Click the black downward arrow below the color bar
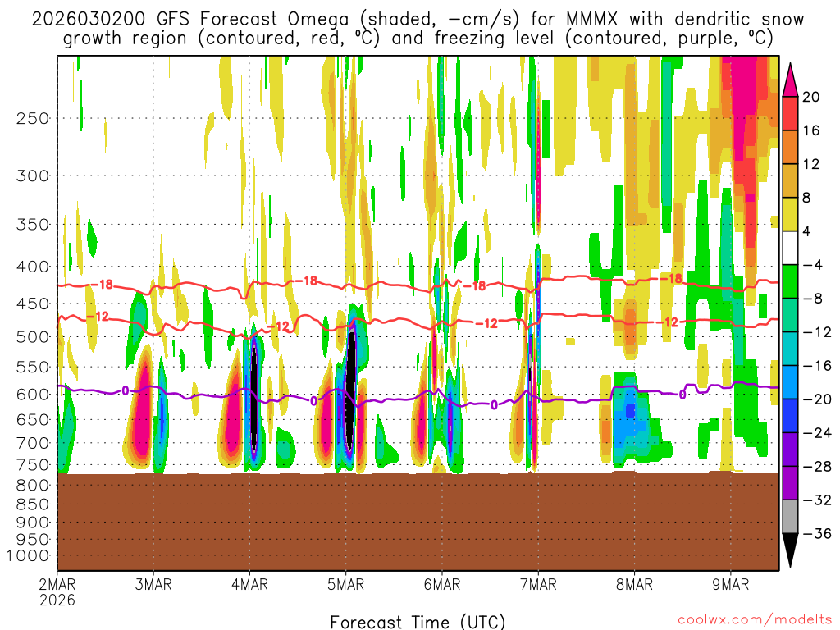 click(x=791, y=550)
